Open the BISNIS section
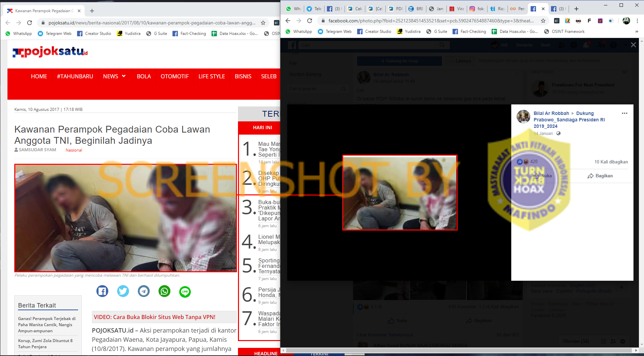This screenshot has height=356, width=644. click(243, 76)
